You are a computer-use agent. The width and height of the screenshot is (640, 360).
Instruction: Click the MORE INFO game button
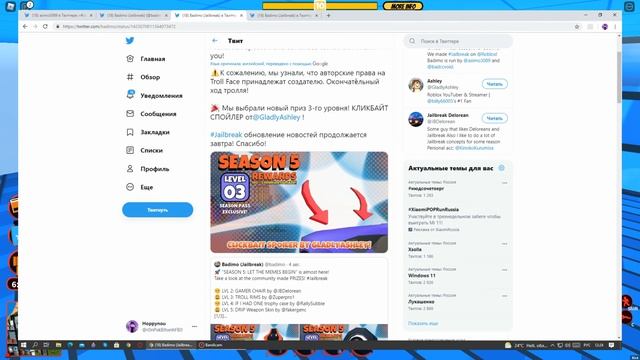pos(403,6)
